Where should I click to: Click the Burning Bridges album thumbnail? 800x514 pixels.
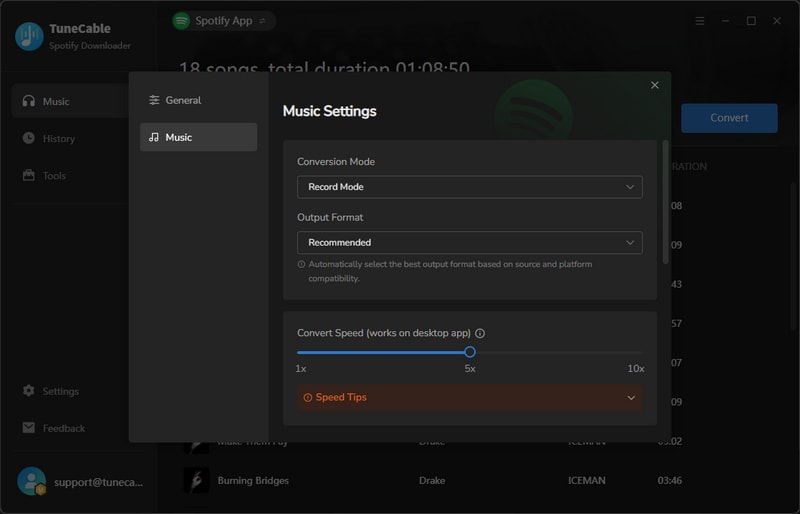196,480
